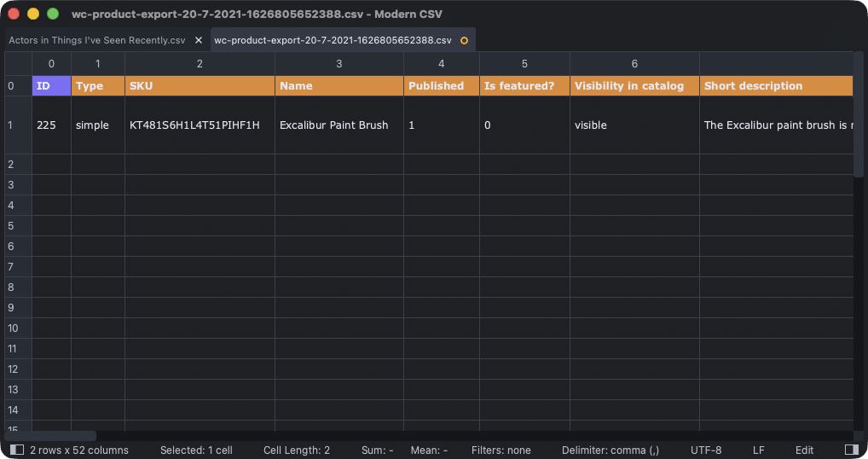The width and height of the screenshot is (868, 459).
Task: Select row header 2
Action: coord(18,165)
